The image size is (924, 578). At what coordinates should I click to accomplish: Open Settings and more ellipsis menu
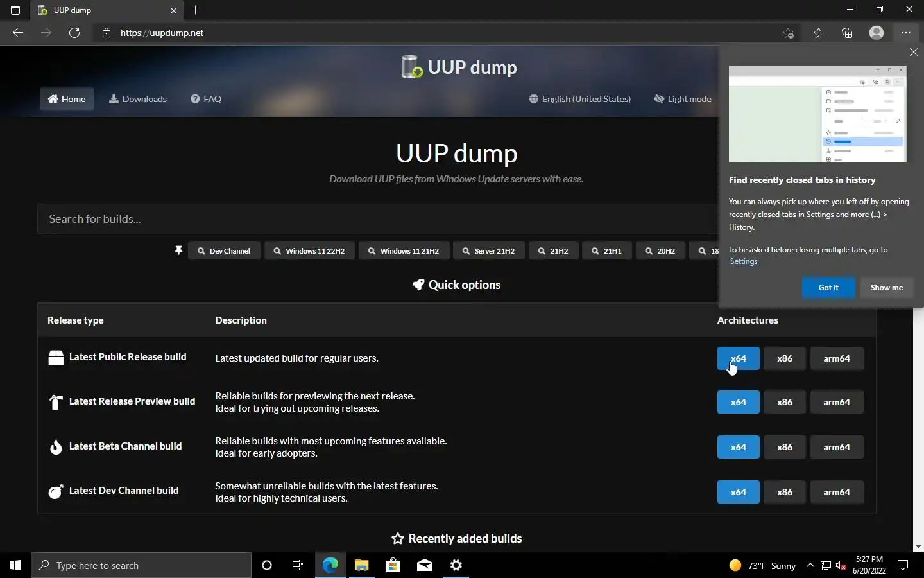click(x=905, y=33)
